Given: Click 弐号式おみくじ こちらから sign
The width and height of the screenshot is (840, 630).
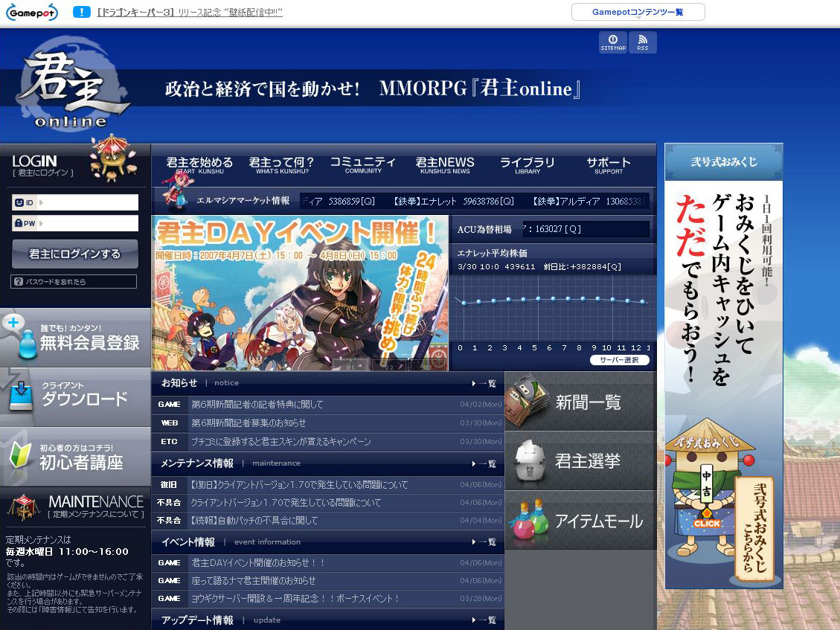Looking at the screenshot, I should [755, 528].
